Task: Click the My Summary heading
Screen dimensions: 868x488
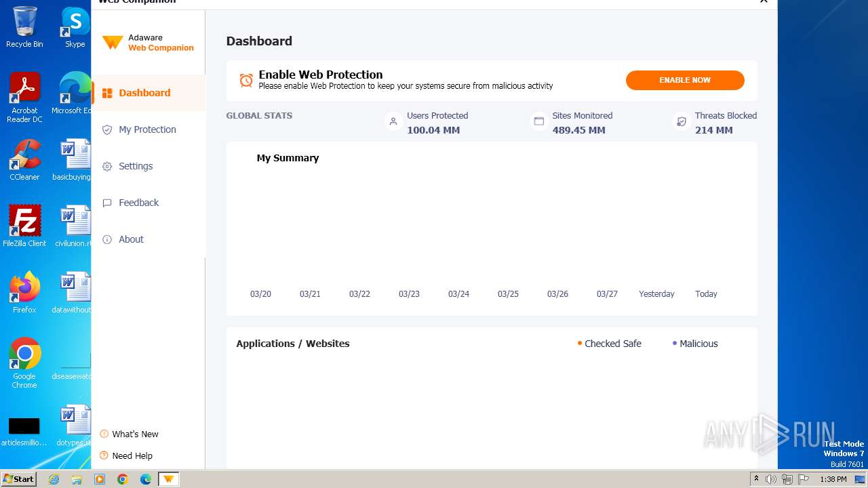Action: coord(288,158)
